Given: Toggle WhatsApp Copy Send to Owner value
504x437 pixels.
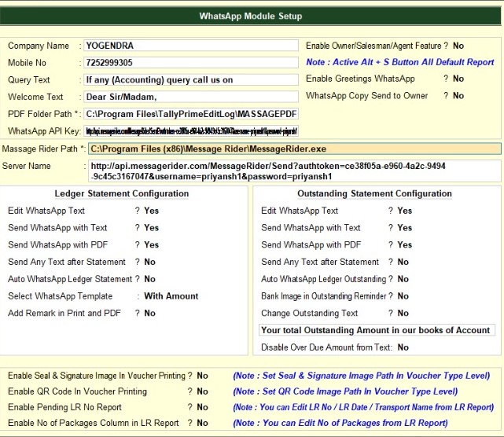Looking at the screenshot, I should 458,95.
